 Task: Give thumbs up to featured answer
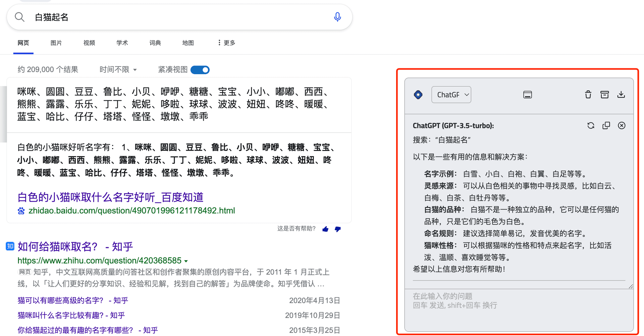point(325,229)
